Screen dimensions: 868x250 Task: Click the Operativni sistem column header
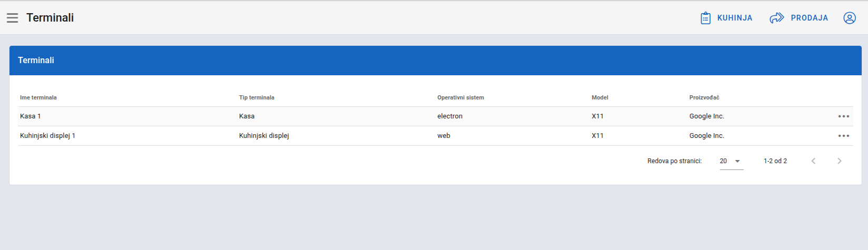[x=460, y=97]
